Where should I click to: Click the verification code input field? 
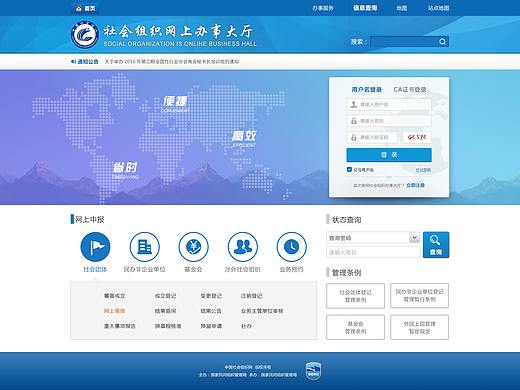click(372, 137)
